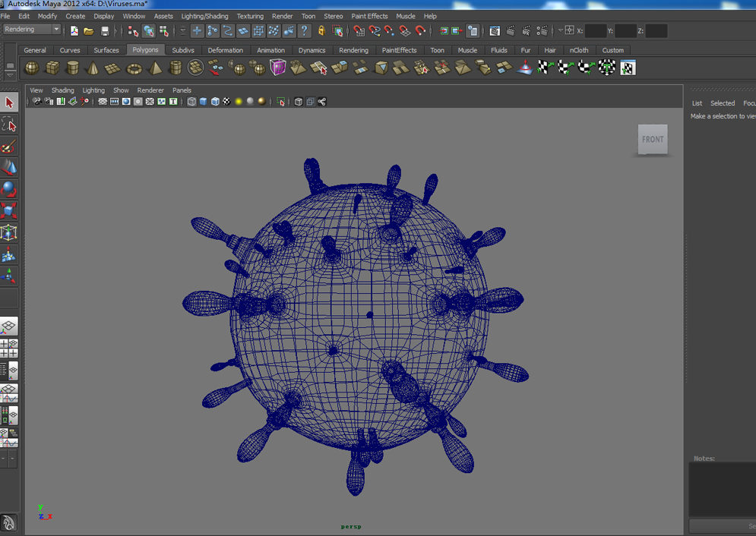Image resolution: width=756 pixels, height=536 pixels.
Task: Create a polygon torus from the shelf
Action: tap(134, 68)
